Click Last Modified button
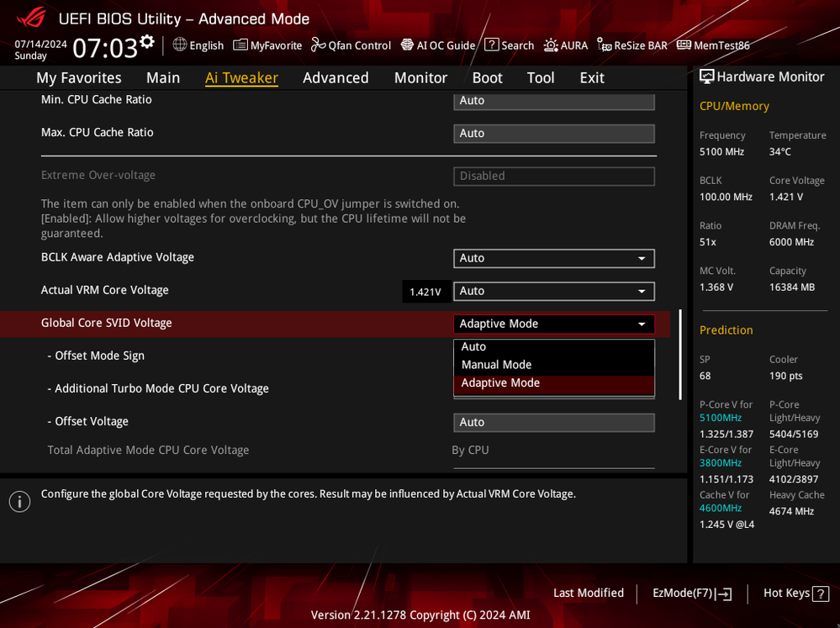Screen dimensions: 840x628 (589, 593)
